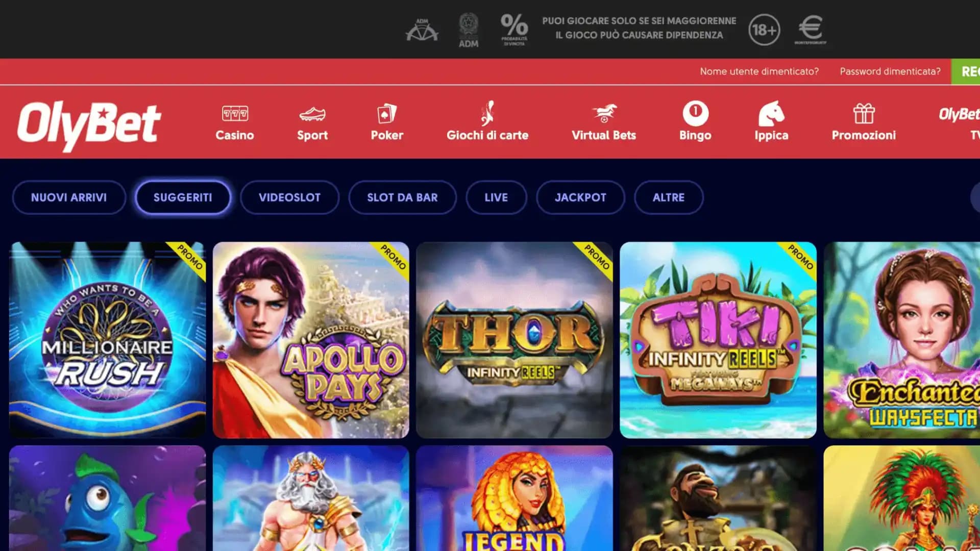Click the Bingo ball icon

(695, 113)
